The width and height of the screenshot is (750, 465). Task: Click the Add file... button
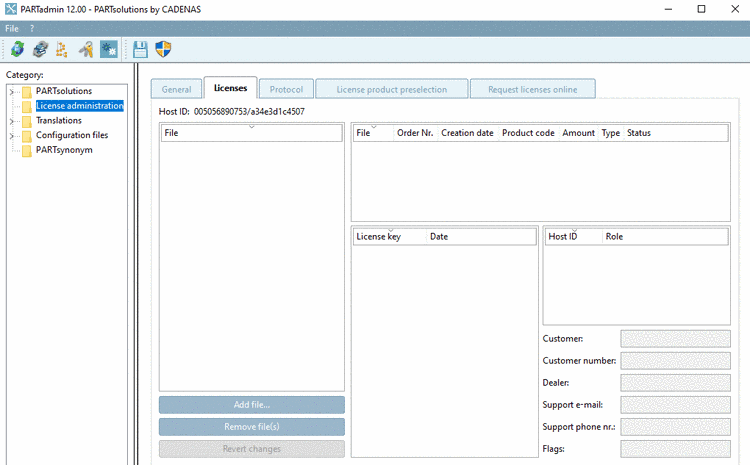coord(252,405)
